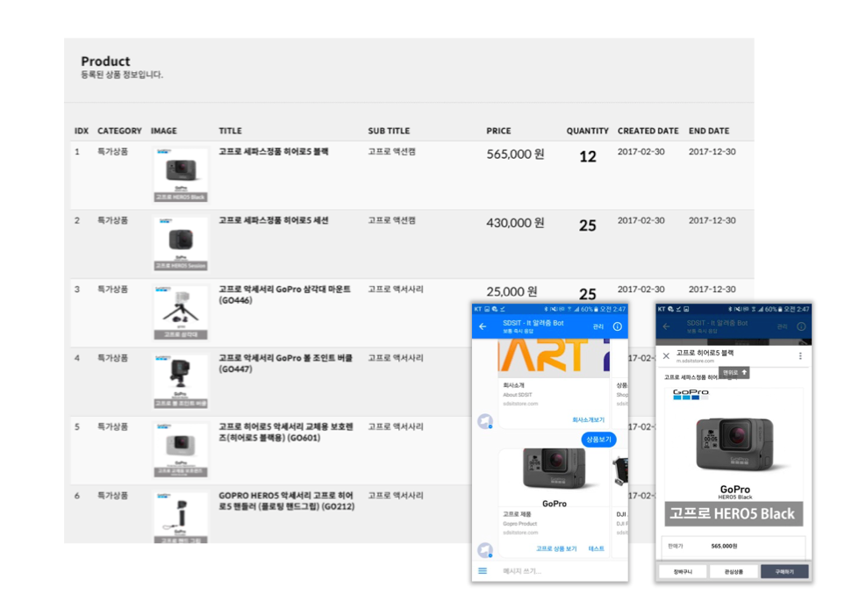Tap the 관심상품 wishlist button

(x=734, y=571)
